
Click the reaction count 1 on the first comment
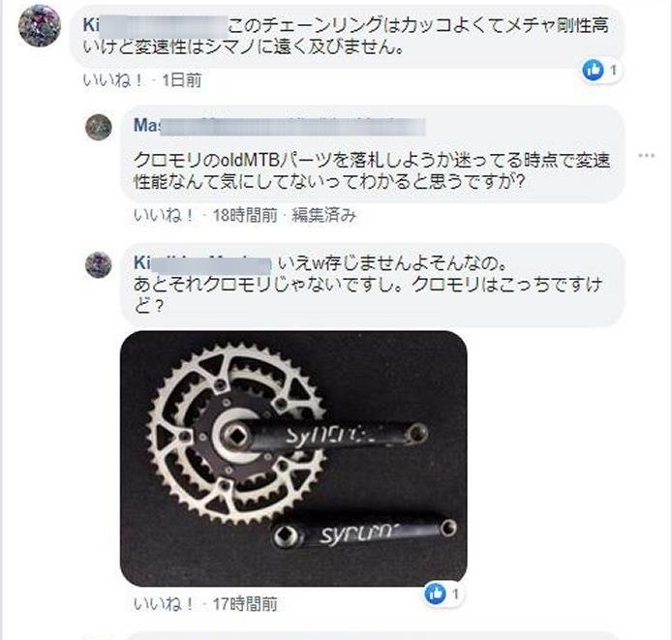(613, 70)
